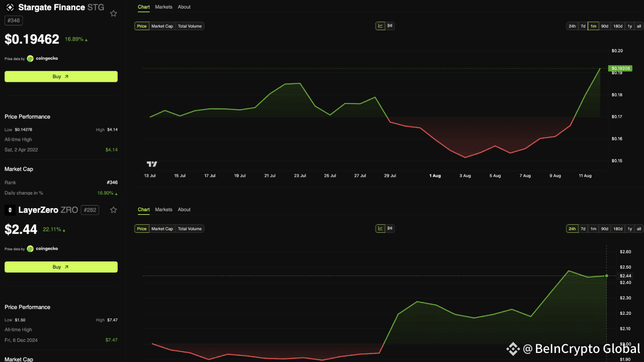Viewport: 644px width, 362px height.
Task: Set ZRO chart range to 1y
Action: coord(630,229)
